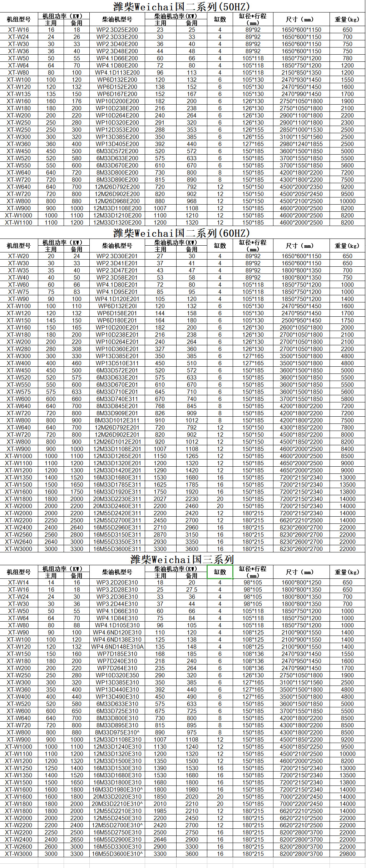Click the 潍柴Weichai国二系列(50HZ) title cell
Image resolution: width=366 pixels, height=868 pixels.
coord(182,6)
